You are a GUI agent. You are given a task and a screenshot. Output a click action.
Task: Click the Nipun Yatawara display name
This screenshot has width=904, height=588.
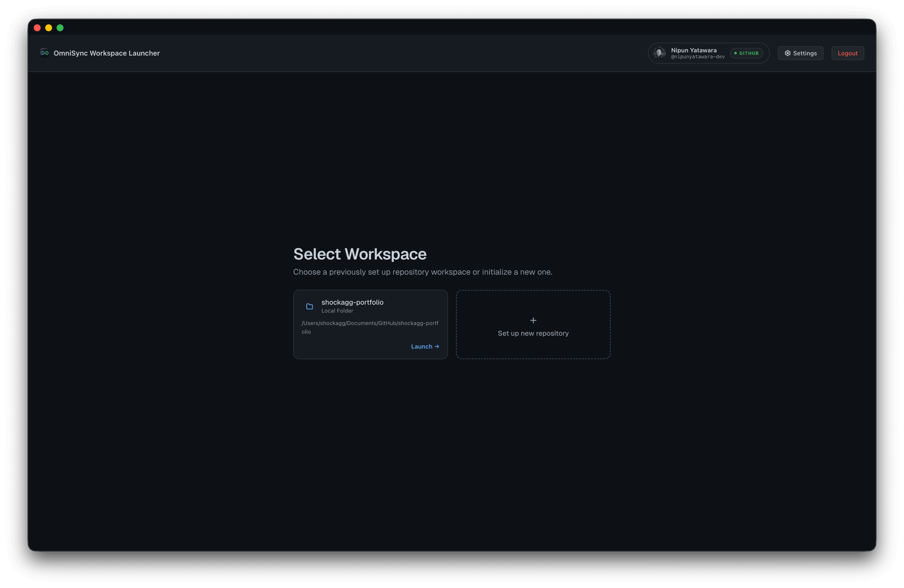(x=694, y=50)
